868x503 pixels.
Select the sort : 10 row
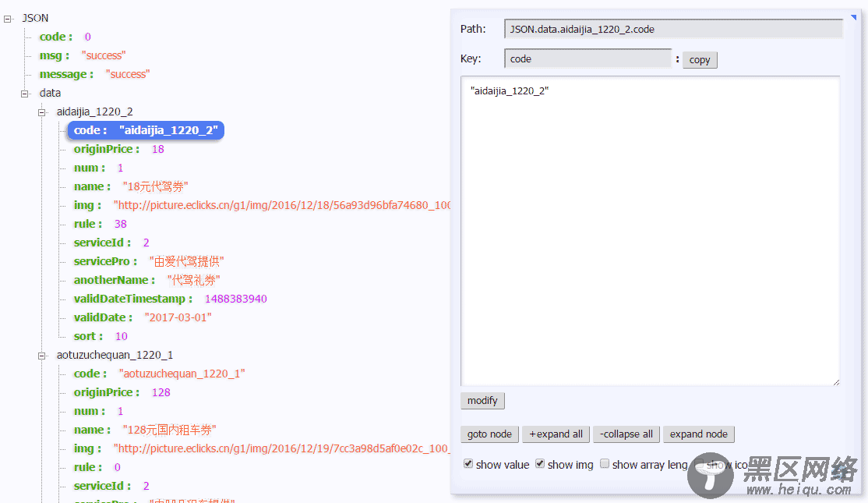pos(101,336)
